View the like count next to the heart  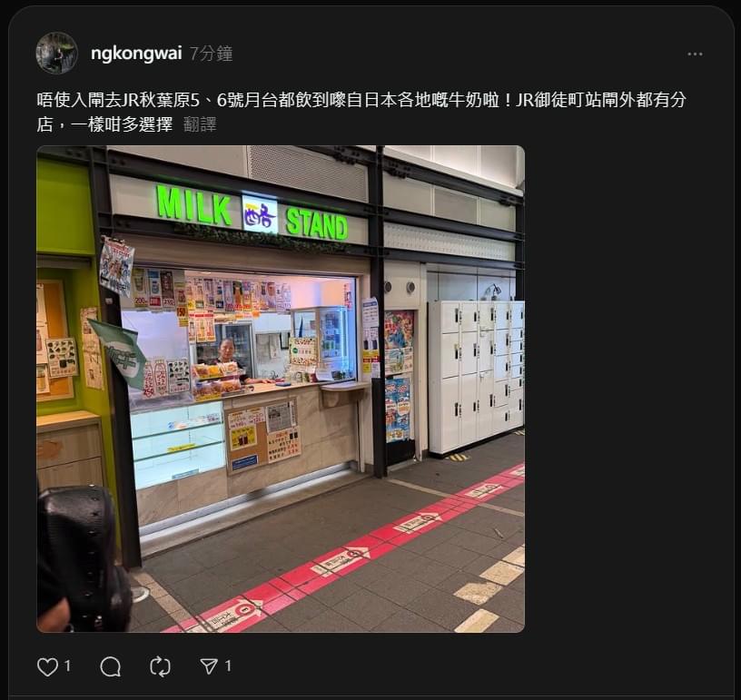coord(67,666)
